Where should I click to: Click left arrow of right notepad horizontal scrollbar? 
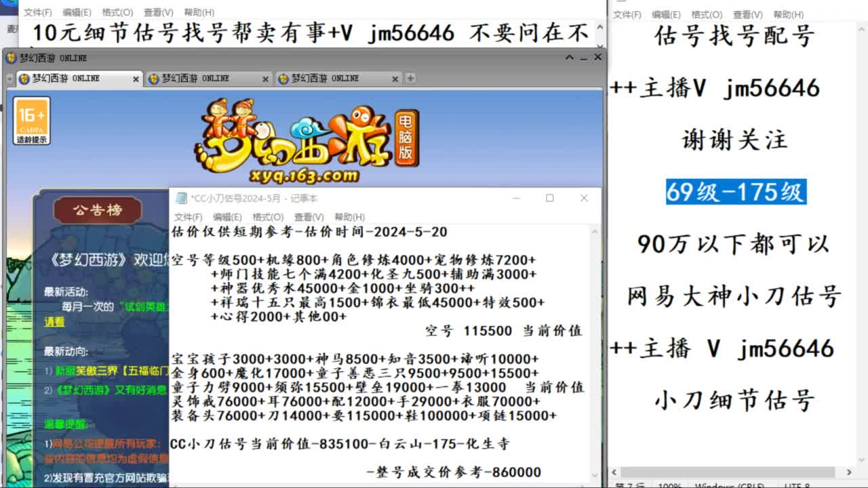click(615, 472)
